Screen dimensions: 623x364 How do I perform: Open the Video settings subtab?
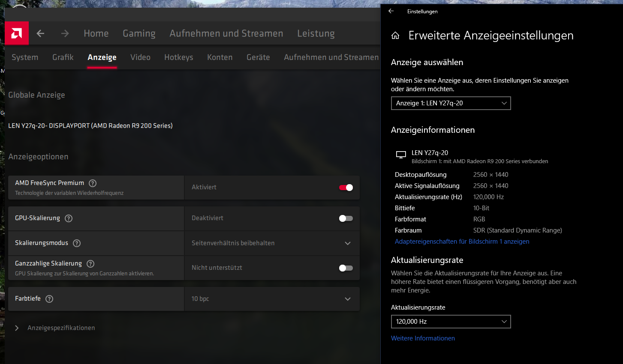pyautogui.click(x=140, y=57)
